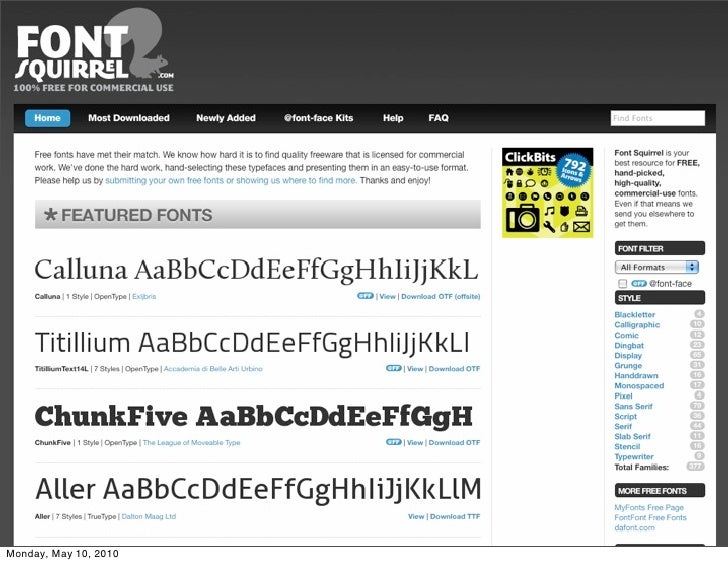
Task: Open the ClickBits icons advertisement
Action: click(x=547, y=193)
